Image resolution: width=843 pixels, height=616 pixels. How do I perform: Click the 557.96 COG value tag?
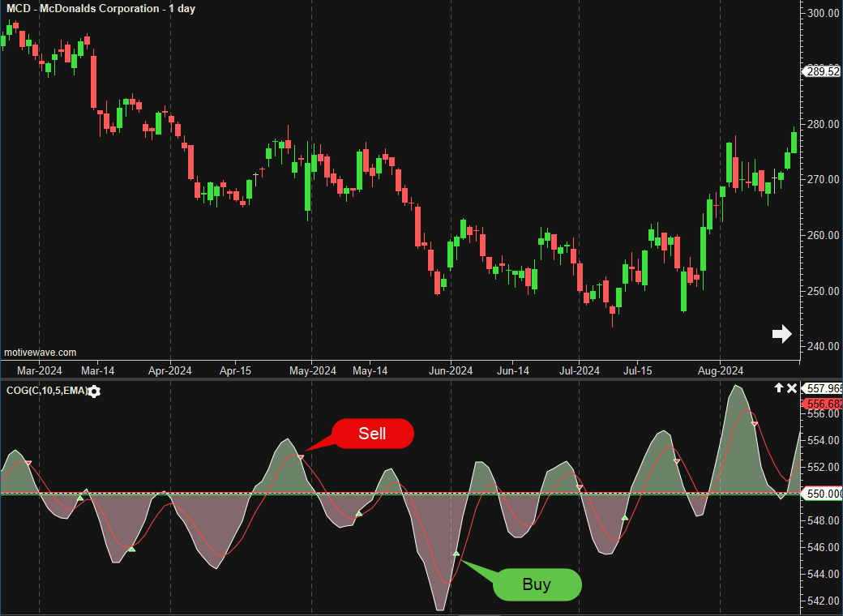[x=822, y=388]
